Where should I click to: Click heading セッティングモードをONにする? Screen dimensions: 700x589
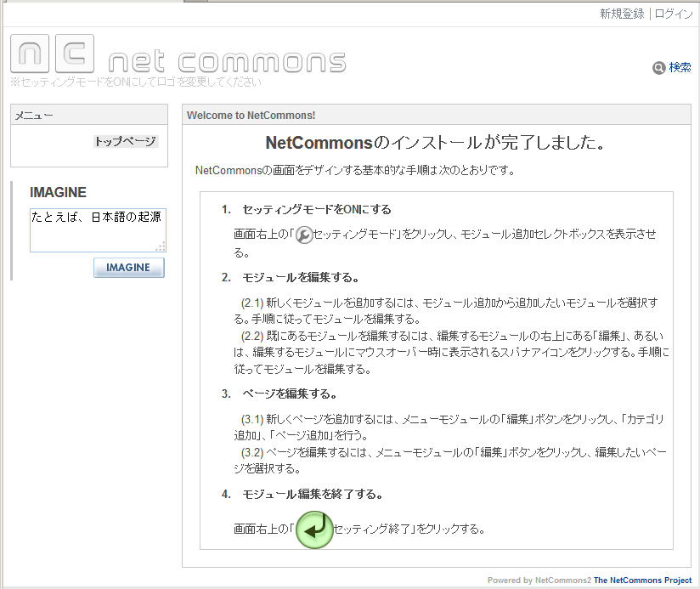pos(317,209)
